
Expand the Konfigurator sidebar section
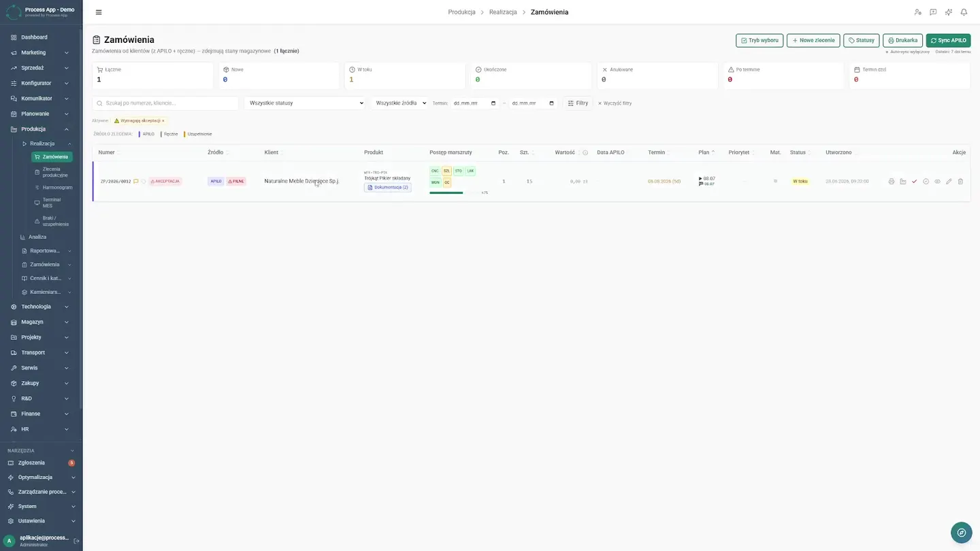(41, 83)
